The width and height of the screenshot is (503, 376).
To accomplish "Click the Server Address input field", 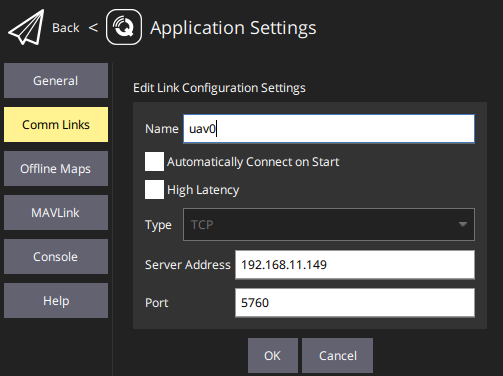I will coord(355,265).
